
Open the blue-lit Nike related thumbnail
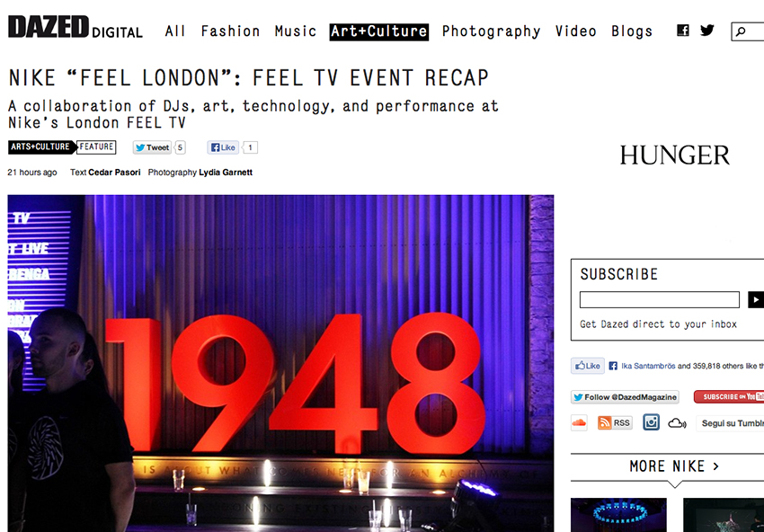click(x=618, y=515)
